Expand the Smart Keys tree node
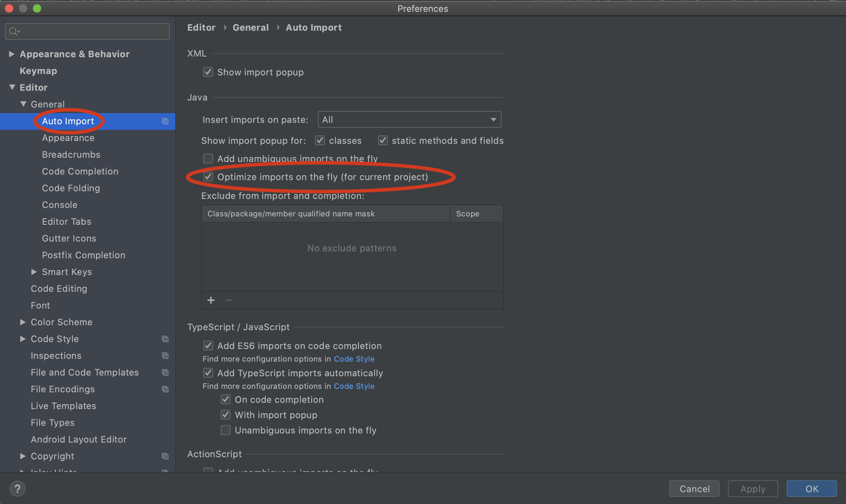846x504 pixels. click(x=34, y=272)
